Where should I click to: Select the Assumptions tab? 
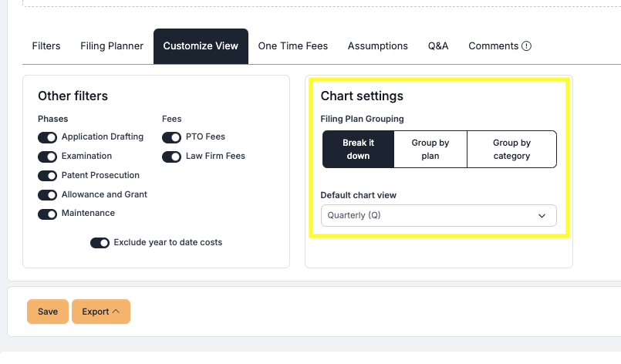[378, 46]
